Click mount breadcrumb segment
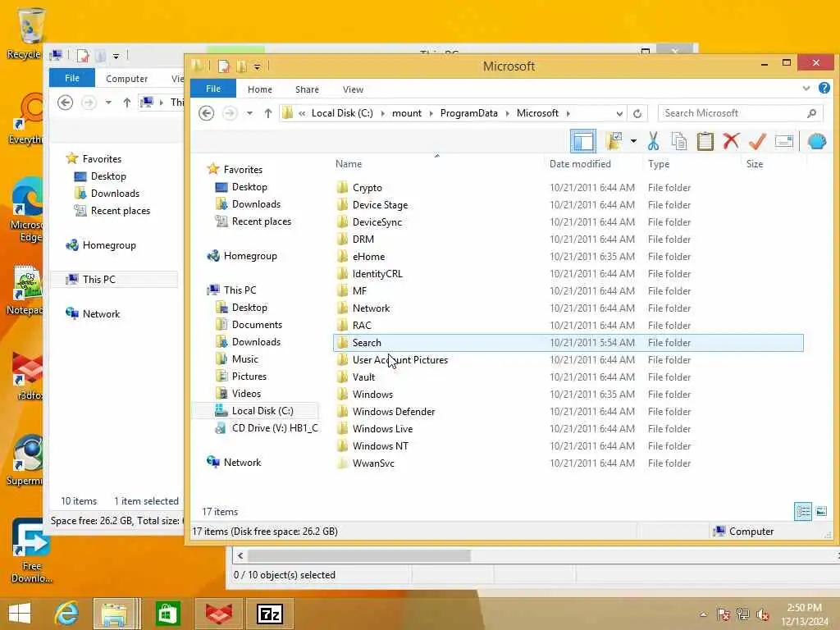840x630 pixels. tap(407, 113)
